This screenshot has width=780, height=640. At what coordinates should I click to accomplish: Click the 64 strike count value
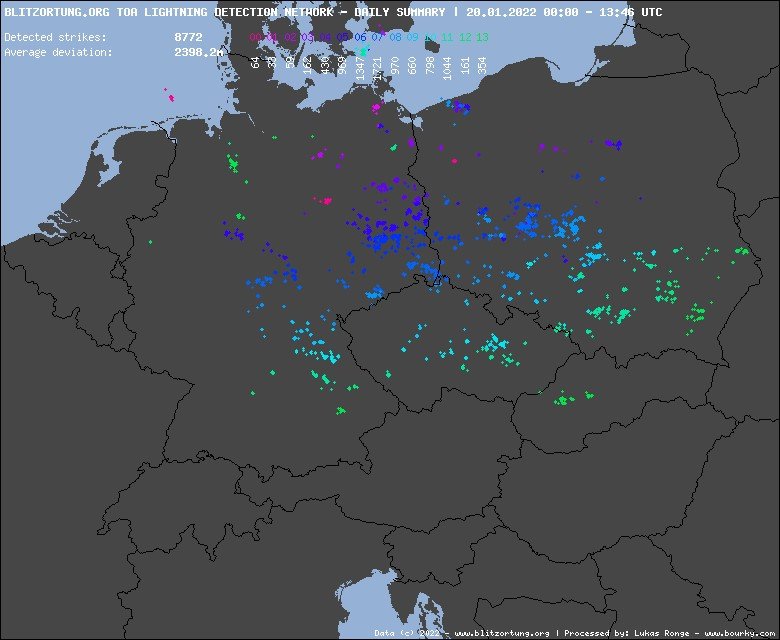pos(256,62)
